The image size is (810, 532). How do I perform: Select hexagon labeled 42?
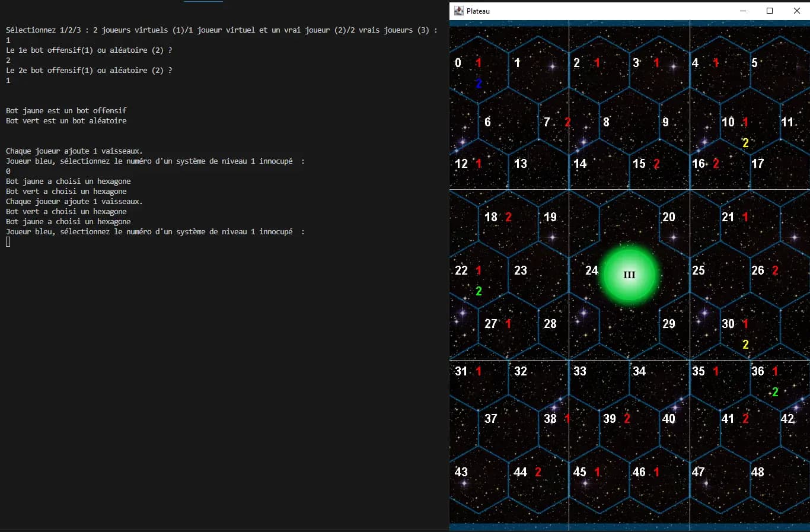787,419
